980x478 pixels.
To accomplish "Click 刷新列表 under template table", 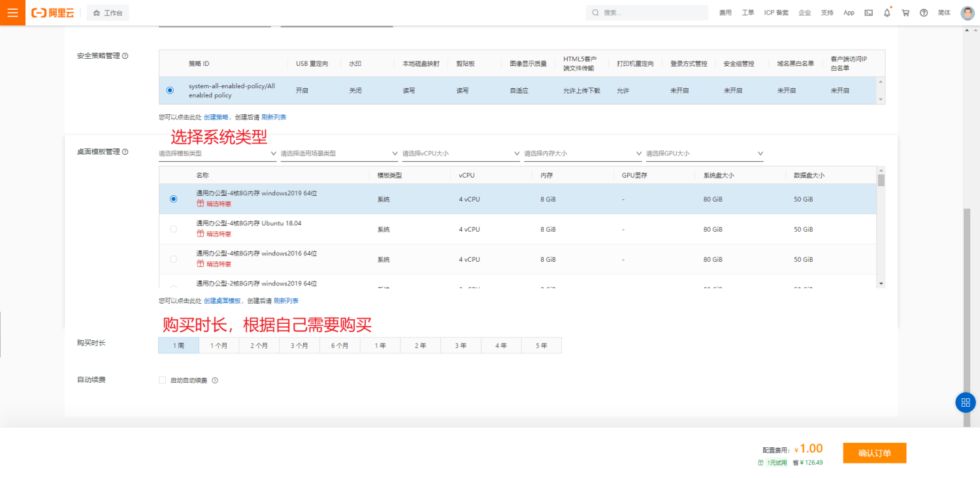I will pos(286,301).
